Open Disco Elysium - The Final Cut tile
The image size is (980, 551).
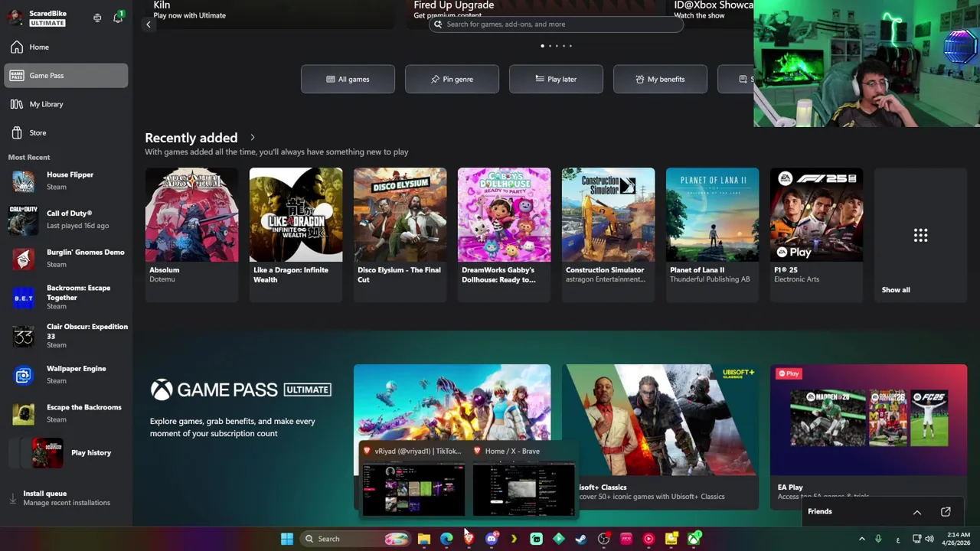pyautogui.click(x=400, y=234)
